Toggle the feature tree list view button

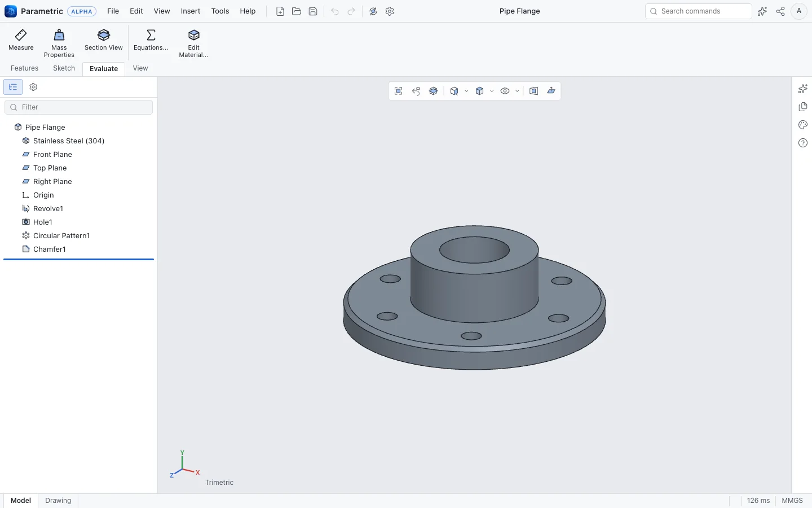(x=13, y=87)
